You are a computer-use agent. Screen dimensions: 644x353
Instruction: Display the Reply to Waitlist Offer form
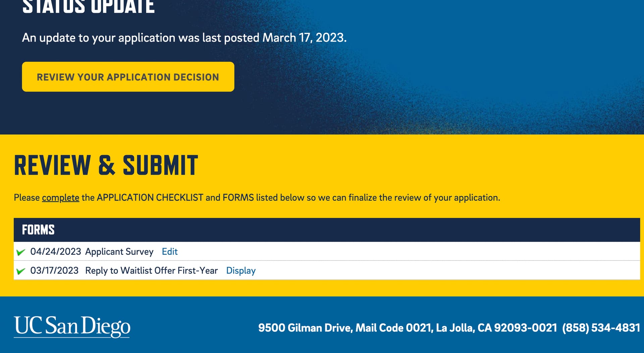240,271
